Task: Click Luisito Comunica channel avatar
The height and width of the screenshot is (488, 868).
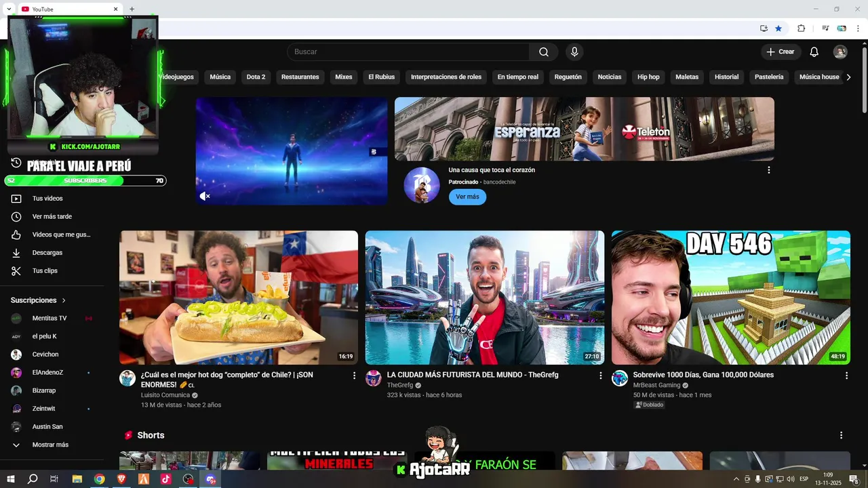Action: pos(127,378)
